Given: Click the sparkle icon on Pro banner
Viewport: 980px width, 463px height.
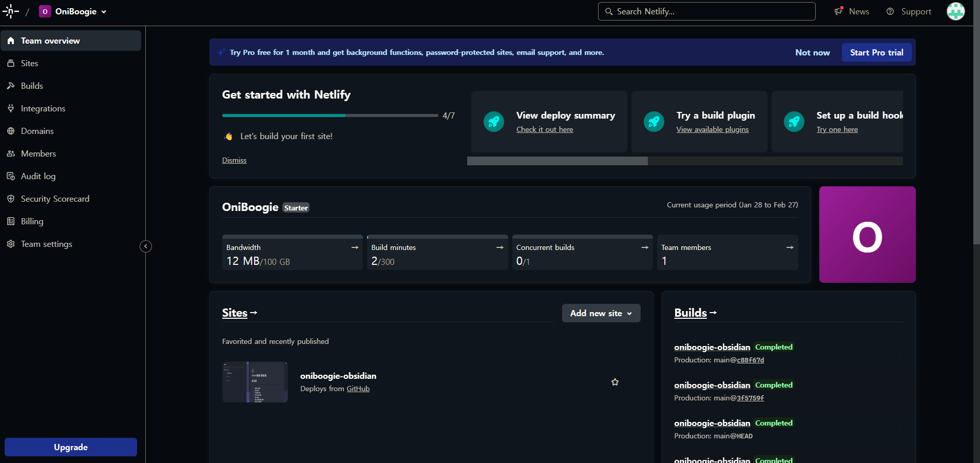Looking at the screenshot, I should 222,52.
